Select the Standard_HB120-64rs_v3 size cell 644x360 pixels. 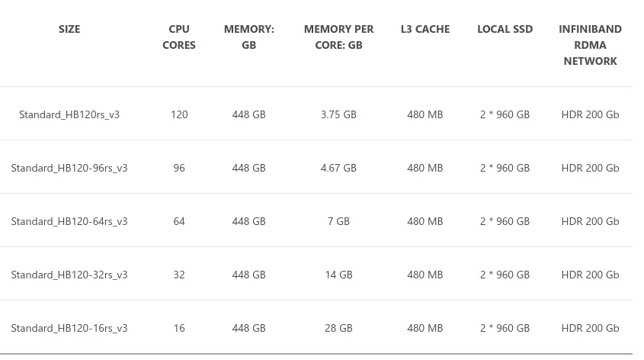tap(69, 221)
